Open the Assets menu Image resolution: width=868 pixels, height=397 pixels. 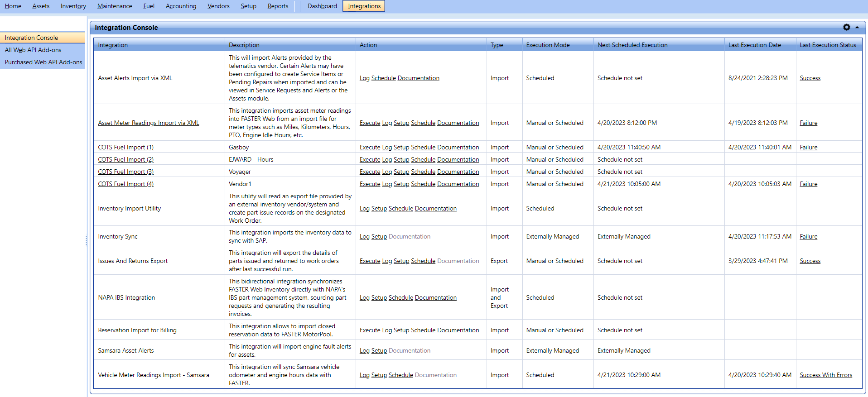click(x=41, y=6)
